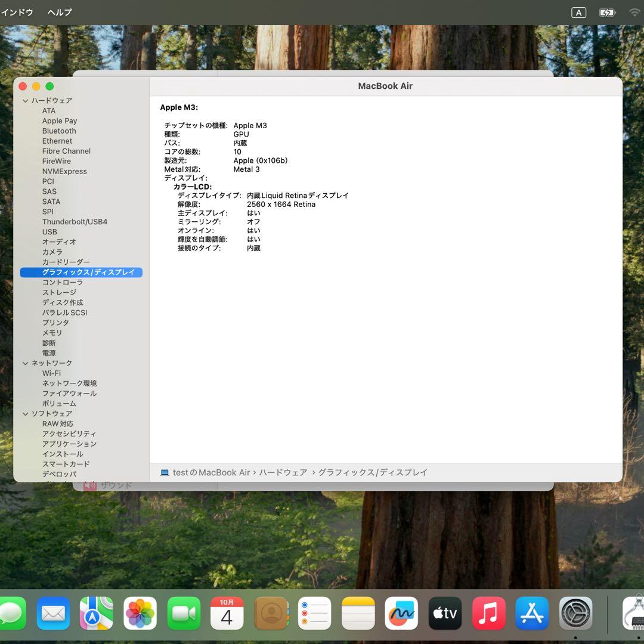Open Freeform from the Dock

coord(401,613)
